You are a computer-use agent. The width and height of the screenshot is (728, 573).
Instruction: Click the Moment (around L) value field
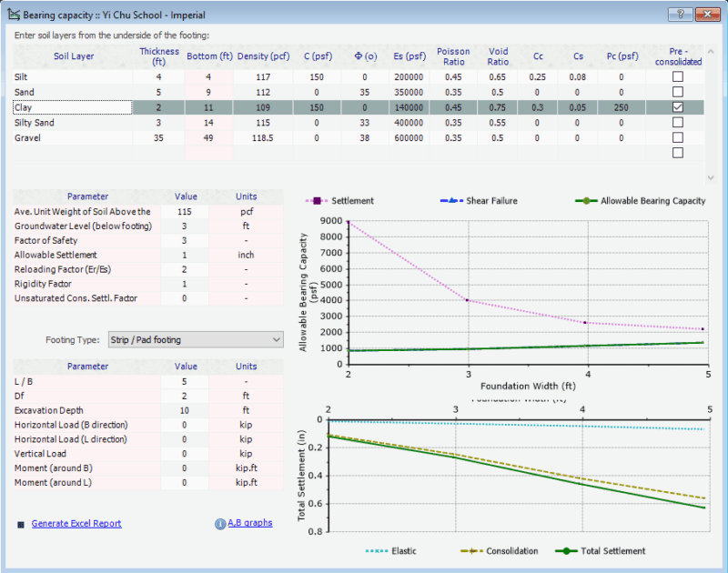[x=185, y=482]
